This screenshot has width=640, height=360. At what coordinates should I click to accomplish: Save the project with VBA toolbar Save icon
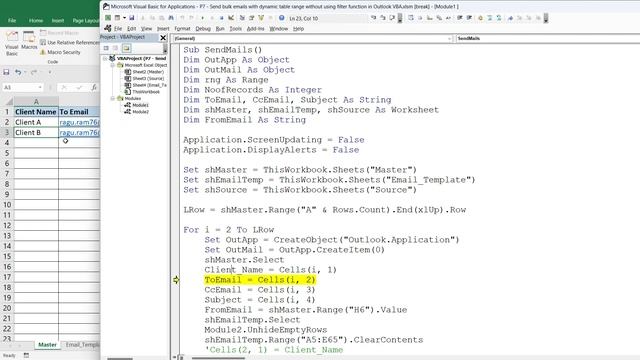point(132,18)
